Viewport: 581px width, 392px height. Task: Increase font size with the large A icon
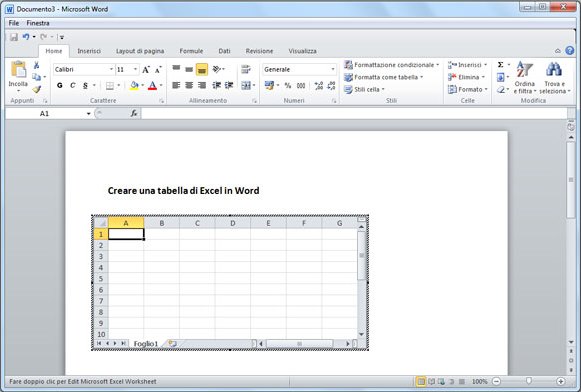(146, 69)
